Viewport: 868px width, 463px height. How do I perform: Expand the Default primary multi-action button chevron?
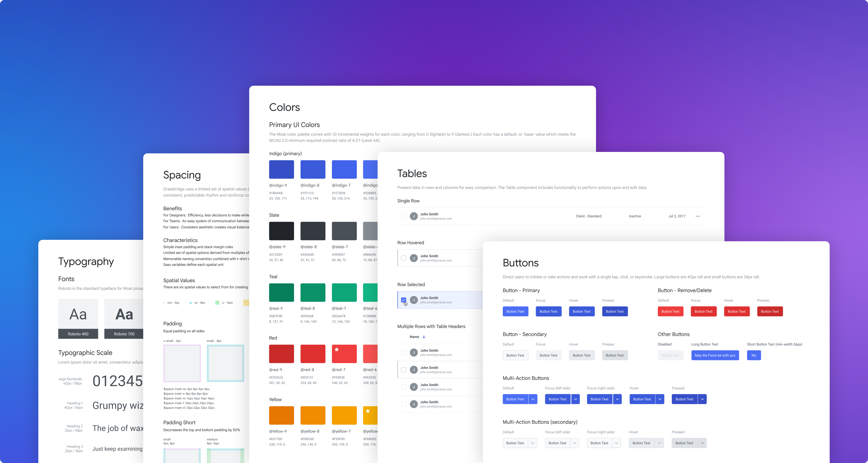click(533, 399)
